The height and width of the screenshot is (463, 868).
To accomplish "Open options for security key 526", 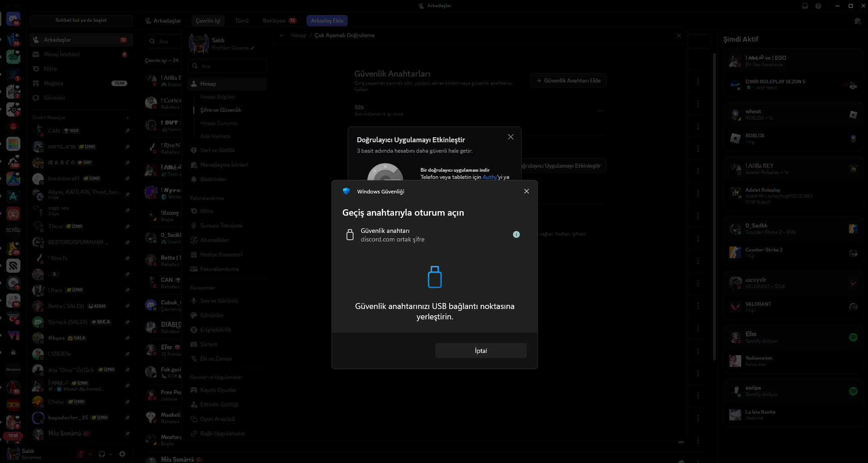I will point(600,111).
